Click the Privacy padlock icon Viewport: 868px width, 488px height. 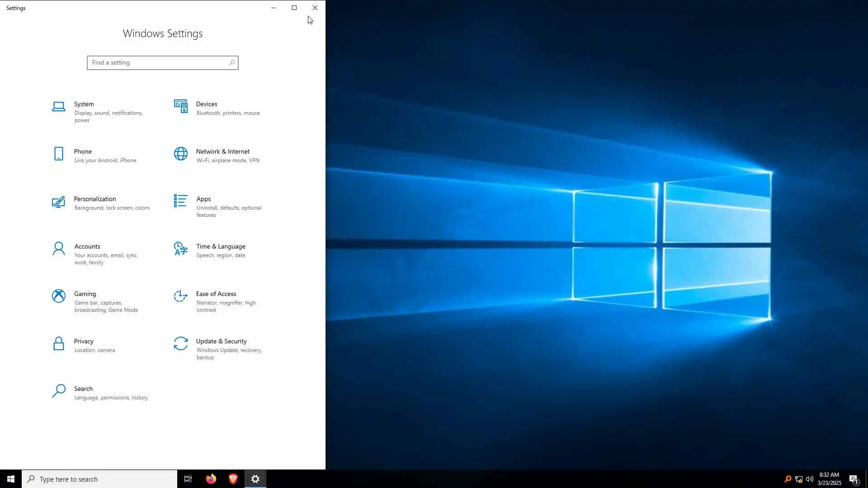58,344
